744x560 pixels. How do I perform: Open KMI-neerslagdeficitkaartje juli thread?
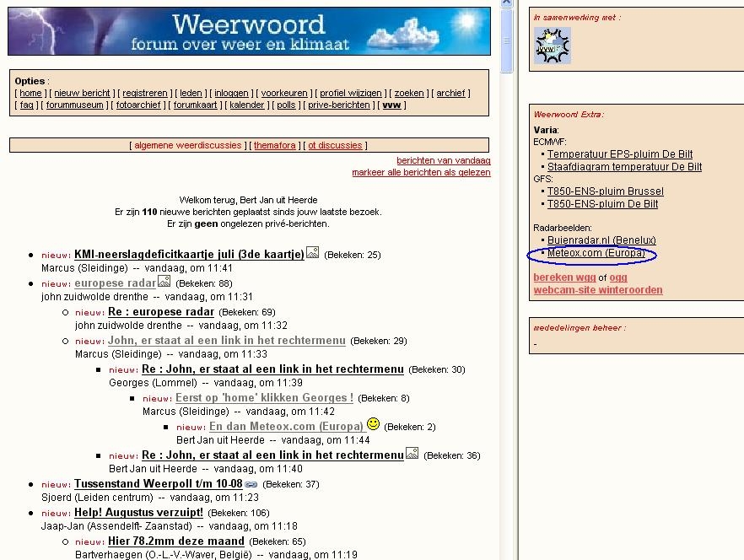[189, 255]
